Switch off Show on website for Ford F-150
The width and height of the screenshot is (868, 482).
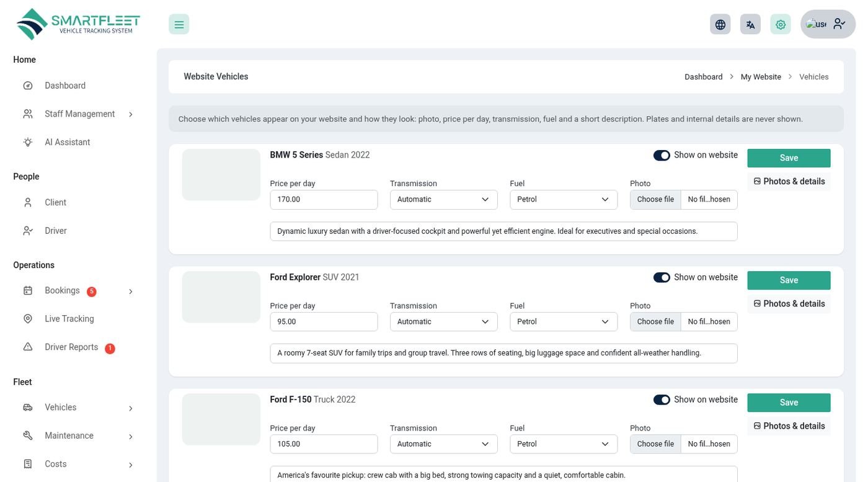pyautogui.click(x=662, y=399)
